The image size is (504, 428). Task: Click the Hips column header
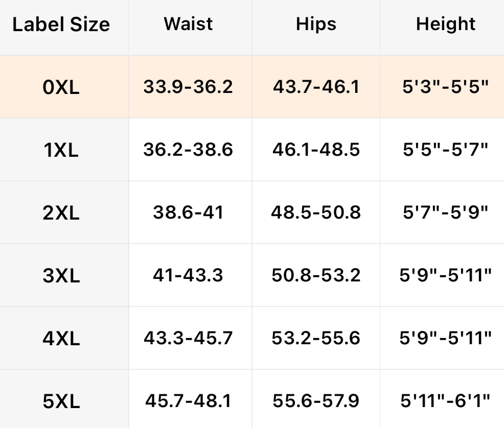(316, 24)
